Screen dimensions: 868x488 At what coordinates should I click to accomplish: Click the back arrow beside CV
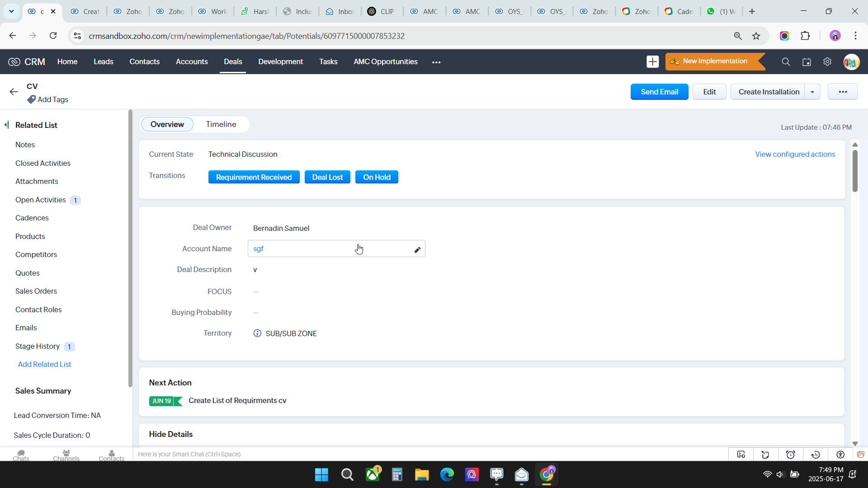click(14, 92)
